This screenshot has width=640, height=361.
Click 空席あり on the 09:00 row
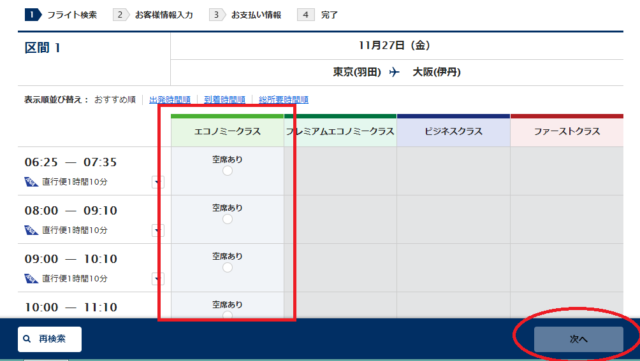tap(227, 256)
